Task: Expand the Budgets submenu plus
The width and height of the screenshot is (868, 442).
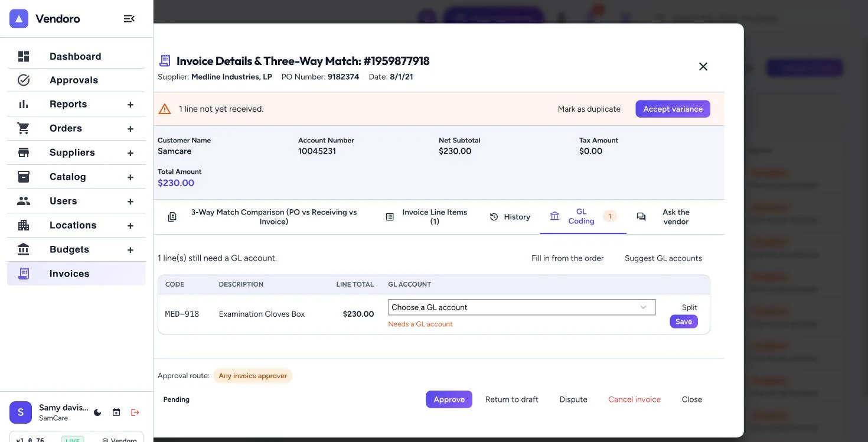Action: [x=130, y=250]
